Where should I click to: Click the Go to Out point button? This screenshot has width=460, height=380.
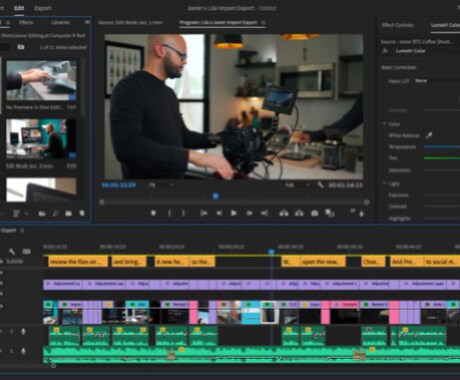(x=264, y=213)
